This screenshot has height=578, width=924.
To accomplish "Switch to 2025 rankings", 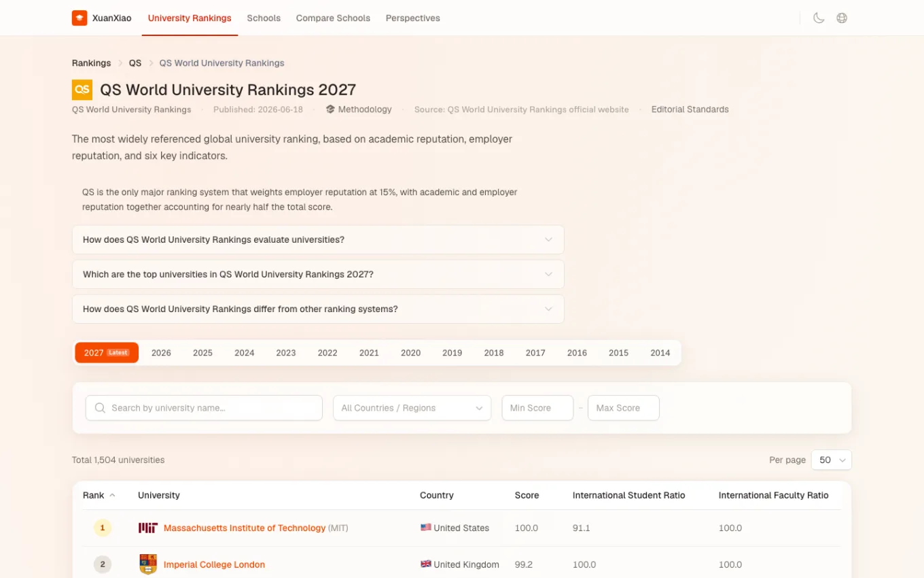I will coord(202,353).
